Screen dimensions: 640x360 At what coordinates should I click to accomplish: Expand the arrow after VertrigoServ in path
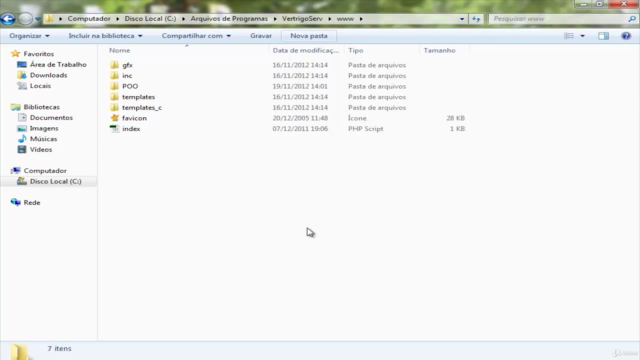coord(329,19)
